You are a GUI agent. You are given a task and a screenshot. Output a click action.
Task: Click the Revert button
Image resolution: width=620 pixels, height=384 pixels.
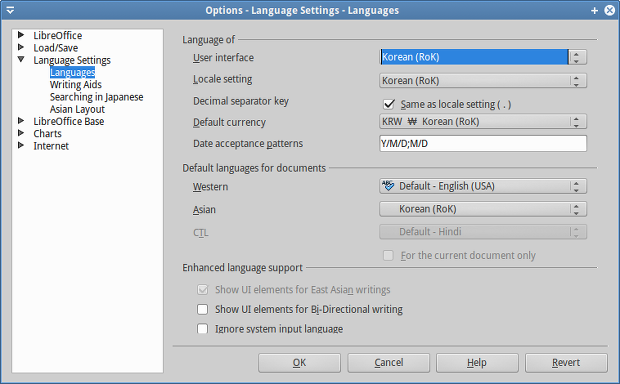point(566,363)
